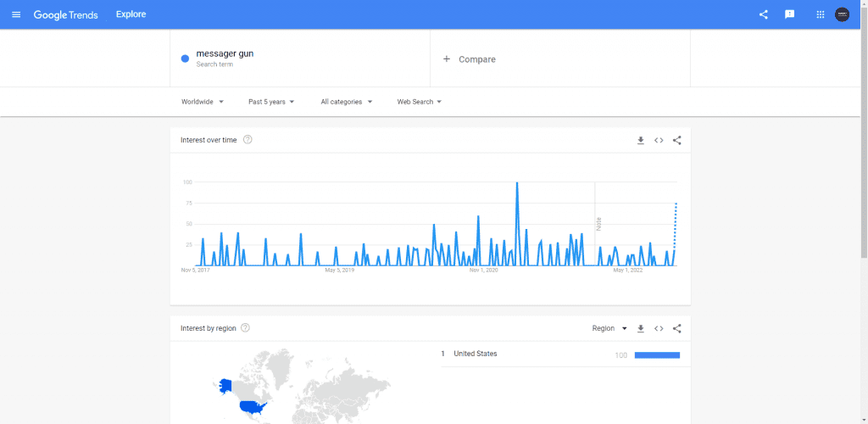This screenshot has height=424, width=868.
Task: Open the hamburger main menu
Action: pyautogui.click(x=15, y=14)
